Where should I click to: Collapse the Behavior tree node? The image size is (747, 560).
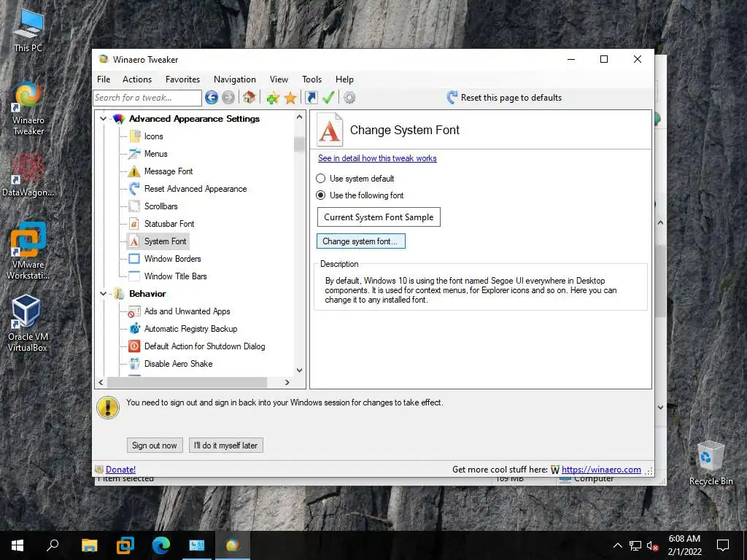click(103, 294)
